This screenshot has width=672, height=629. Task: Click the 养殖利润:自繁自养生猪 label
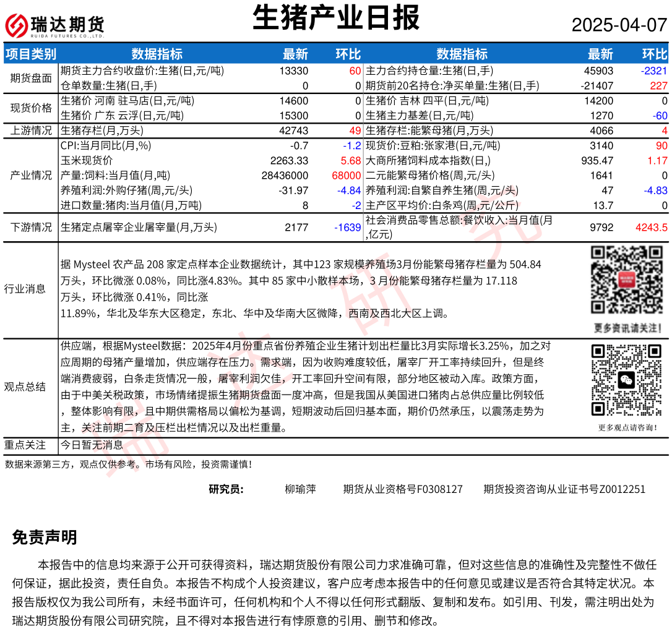[442, 190]
